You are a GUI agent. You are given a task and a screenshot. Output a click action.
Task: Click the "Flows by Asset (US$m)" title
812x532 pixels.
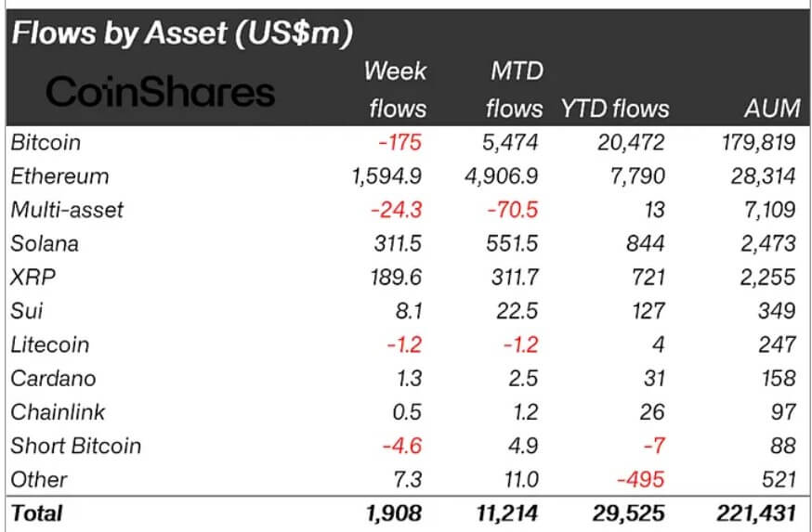182,34
